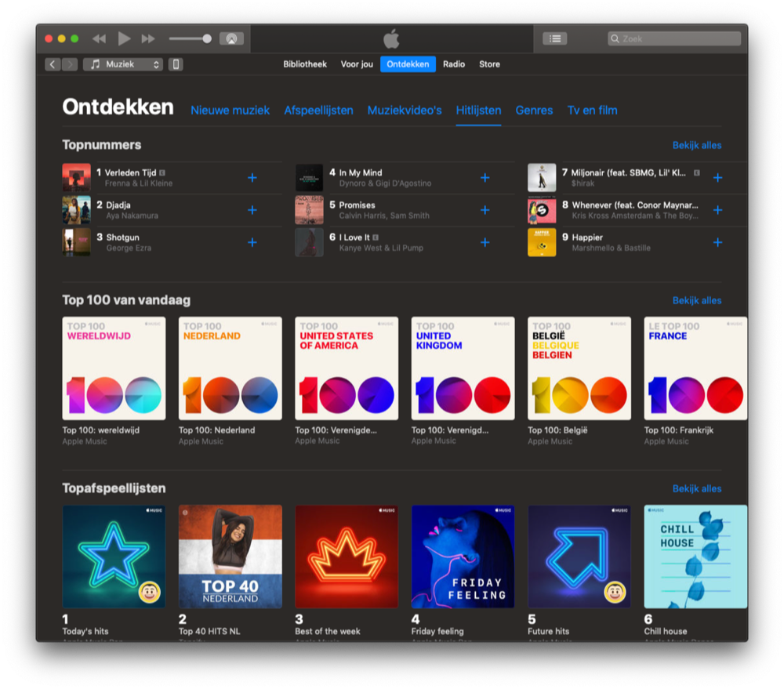Add Happier to library
Viewport: 784px width, 689px height.
point(717,242)
